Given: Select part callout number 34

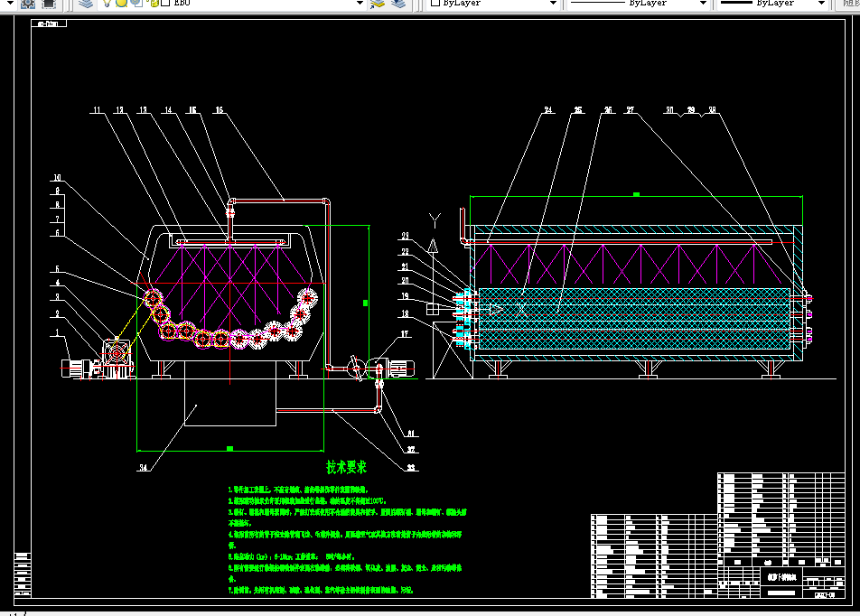Looking at the screenshot, I should pyautogui.click(x=143, y=468).
